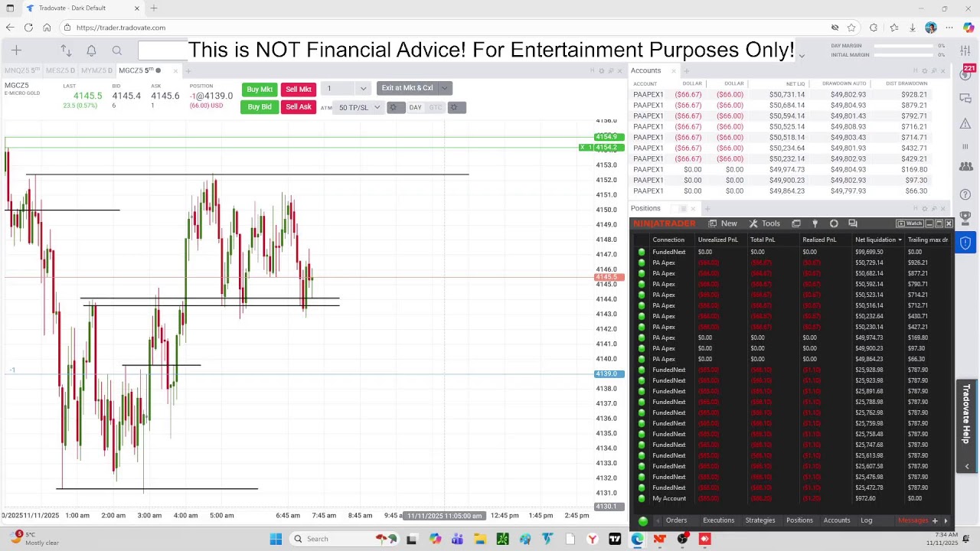Image resolution: width=980 pixels, height=551 pixels.
Task: Open the order quantity dropdown
Action: coord(363,89)
